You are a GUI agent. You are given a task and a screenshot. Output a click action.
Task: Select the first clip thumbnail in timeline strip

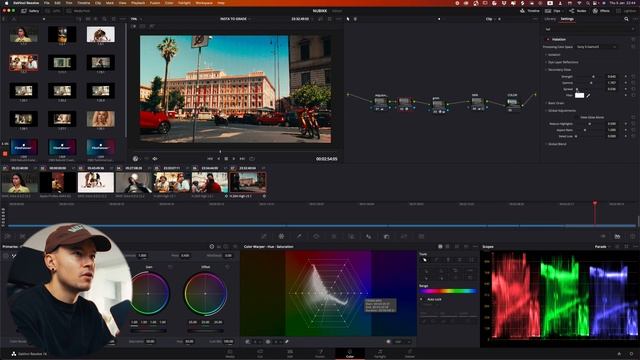(x=20, y=182)
